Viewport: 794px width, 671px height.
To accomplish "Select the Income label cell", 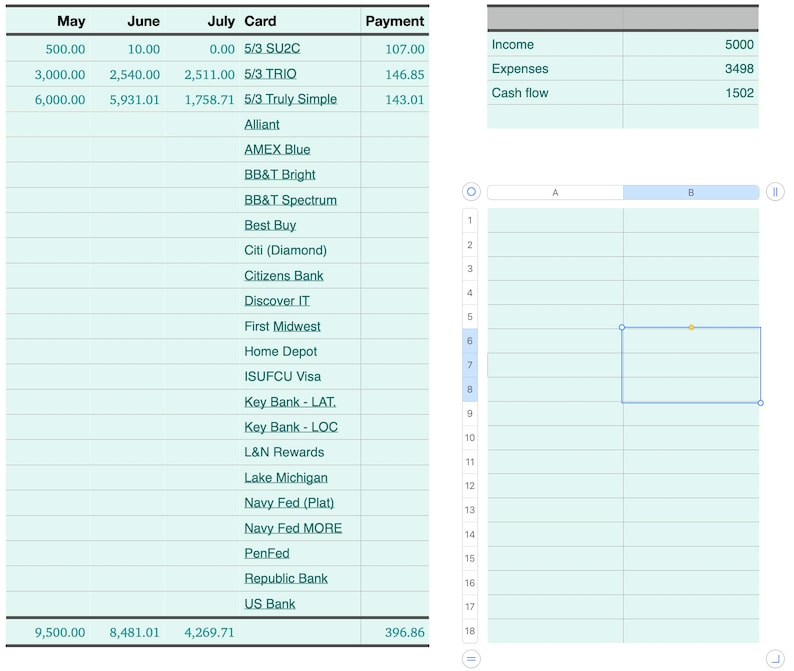I will coord(555,45).
